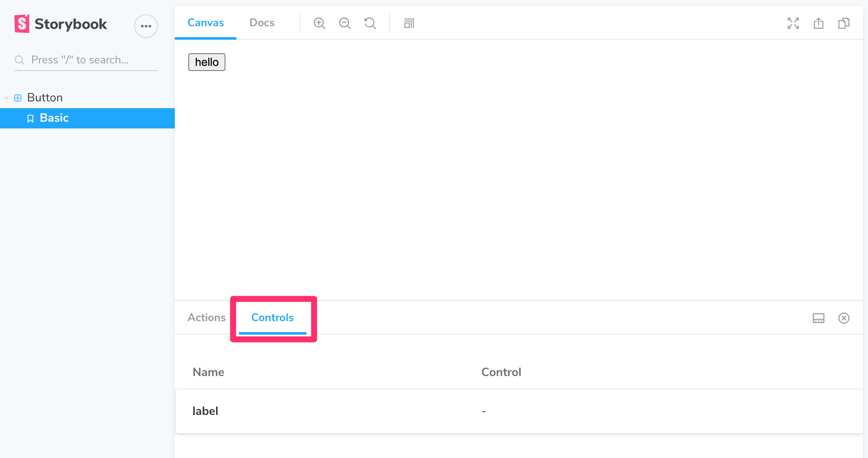The image size is (868, 458).
Task: Click the zoom out magnifier icon
Action: pos(344,23)
